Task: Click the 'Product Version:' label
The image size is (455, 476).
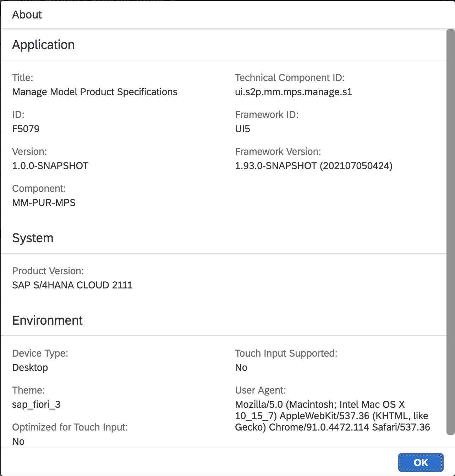Action: point(48,271)
